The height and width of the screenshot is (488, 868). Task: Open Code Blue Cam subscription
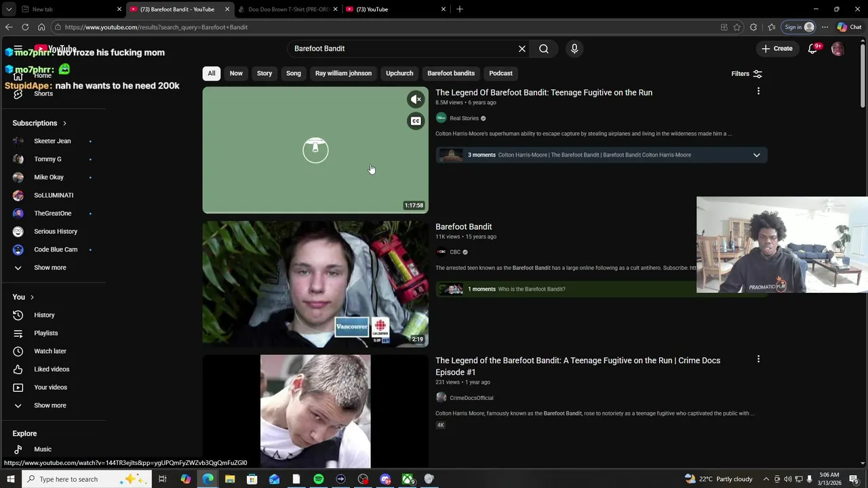click(x=56, y=249)
